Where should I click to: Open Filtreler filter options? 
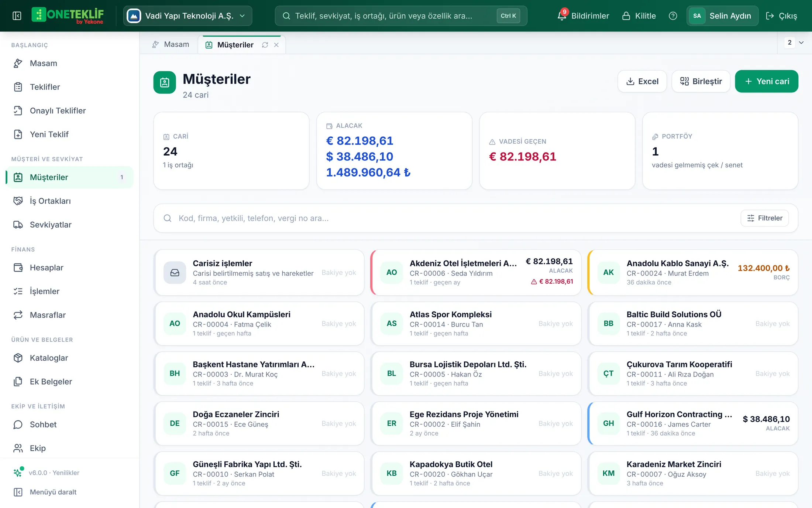764,218
